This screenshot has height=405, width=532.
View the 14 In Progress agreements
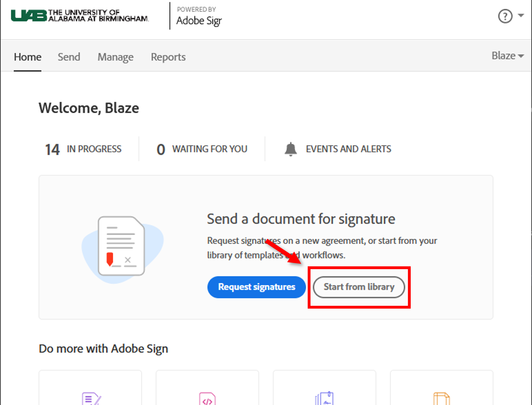pos(83,149)
